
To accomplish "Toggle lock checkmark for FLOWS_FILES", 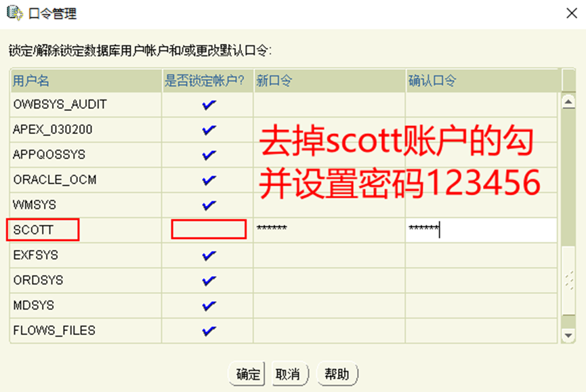I will [209, 331].
